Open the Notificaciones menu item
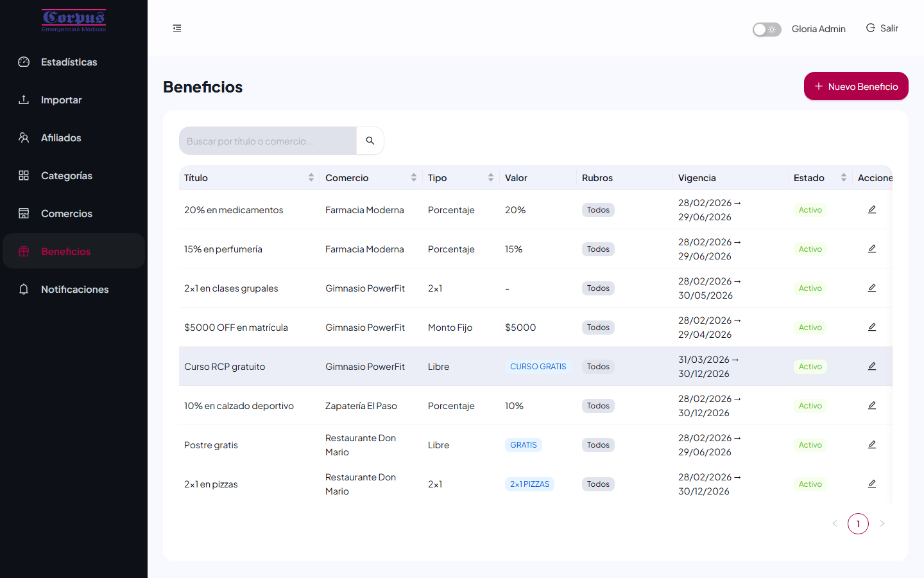924x578 pixels. point(74,290)
